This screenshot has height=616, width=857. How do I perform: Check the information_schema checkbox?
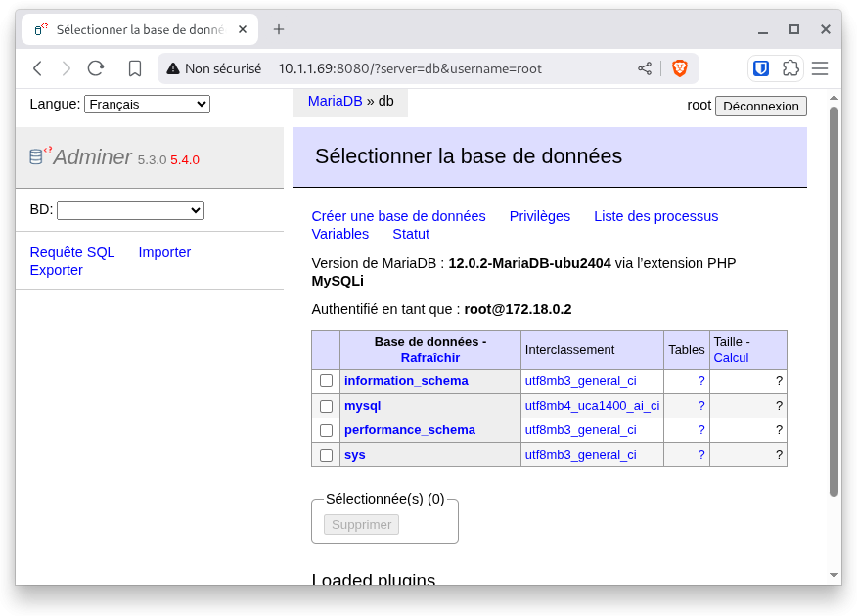[327, 380]
